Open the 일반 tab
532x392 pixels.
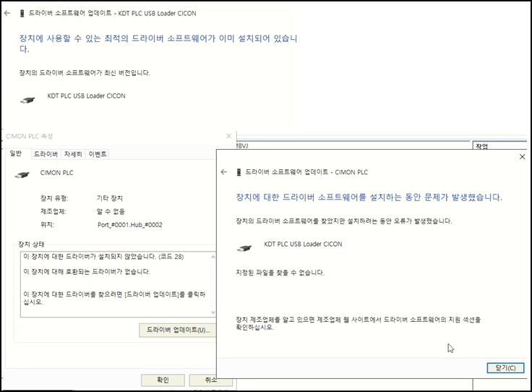pos(16,153)
